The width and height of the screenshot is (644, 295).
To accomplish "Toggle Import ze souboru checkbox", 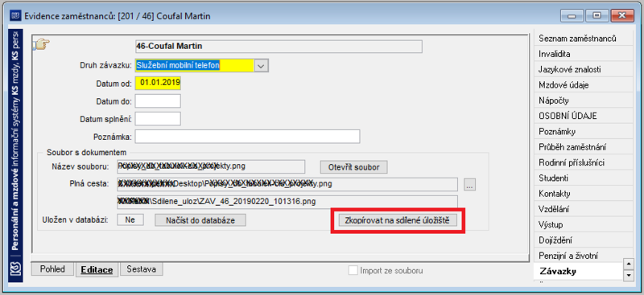I will pos(353,270).
